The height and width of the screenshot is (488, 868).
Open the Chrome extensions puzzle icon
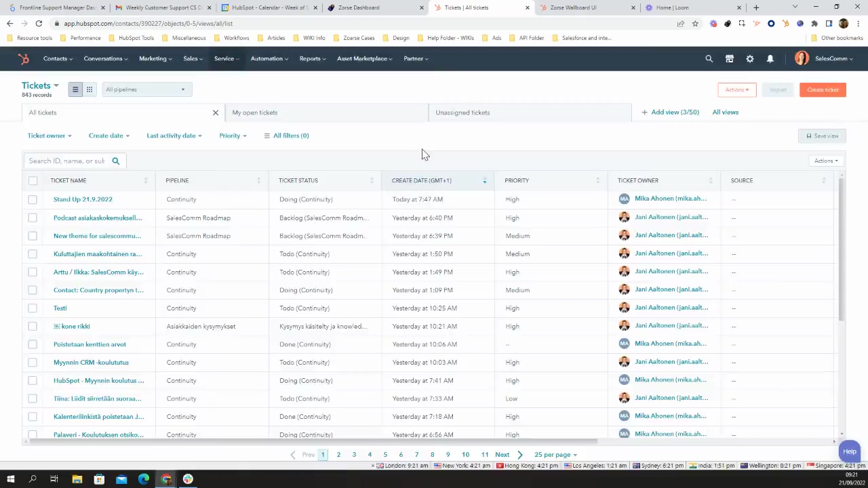click(x=814, y=23)
